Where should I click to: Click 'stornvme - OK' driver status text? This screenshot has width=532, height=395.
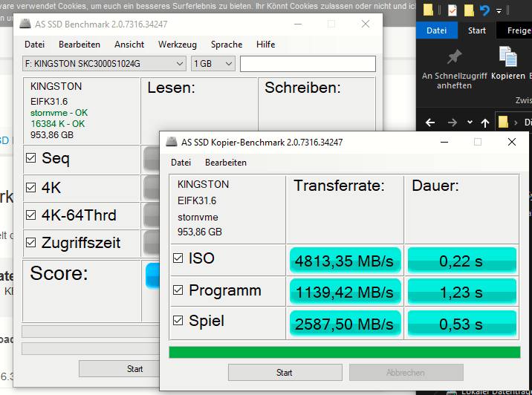click(59, 113)
